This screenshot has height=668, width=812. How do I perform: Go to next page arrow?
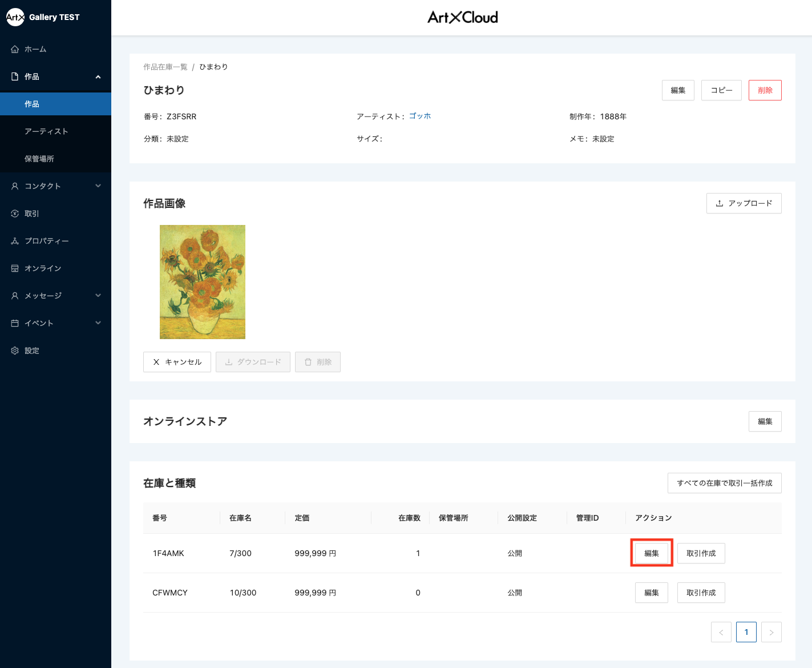(x=771, y=632)
